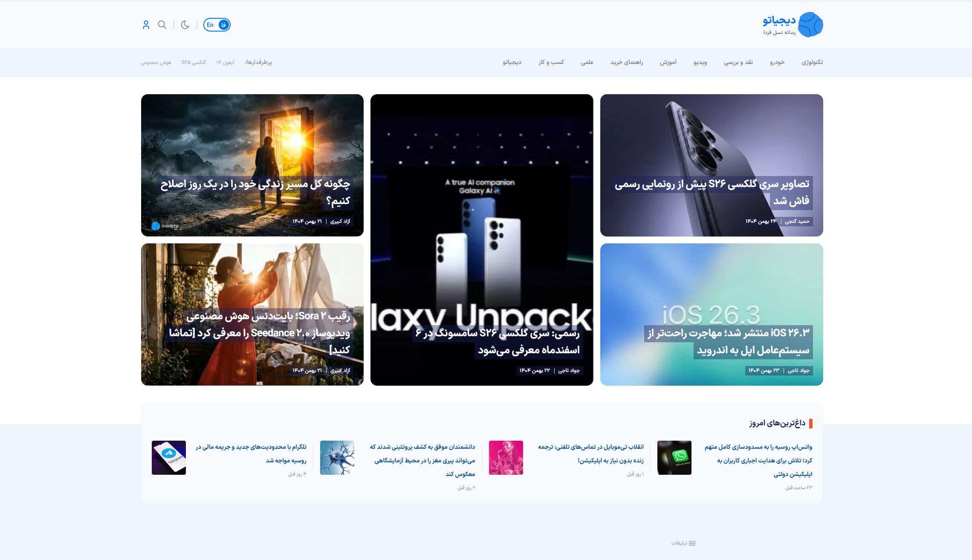972x560 pixels.
Task: Click author جواد تاجی on Unpacked card
Action: click(x=569, y=370)
